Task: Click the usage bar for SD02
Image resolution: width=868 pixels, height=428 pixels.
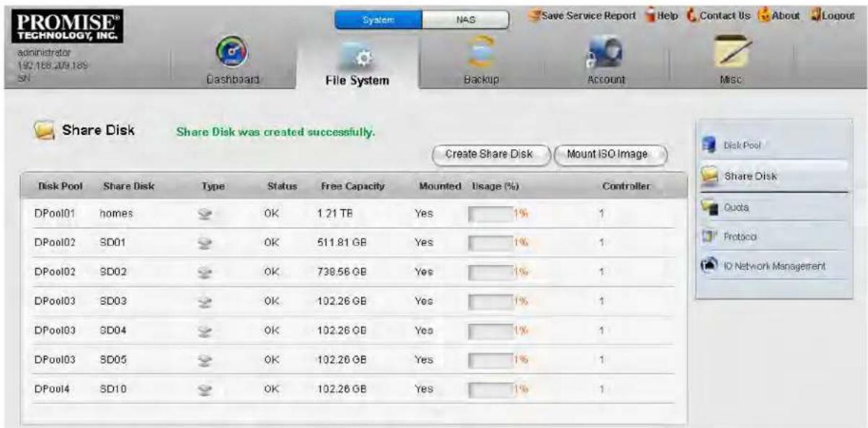Action: tap(489, 274)
